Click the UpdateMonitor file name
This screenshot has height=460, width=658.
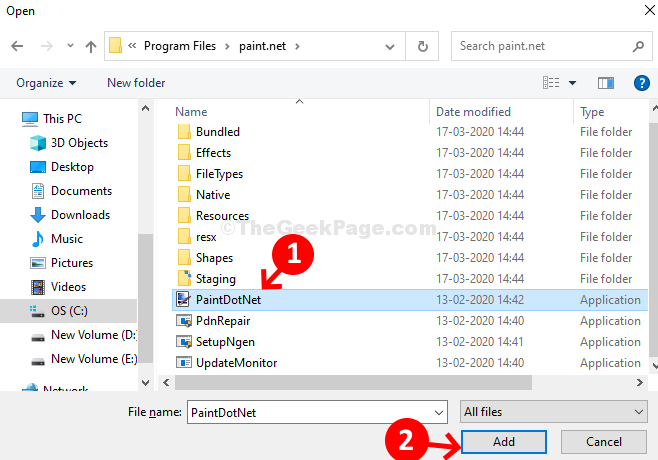tap(236, 363)
